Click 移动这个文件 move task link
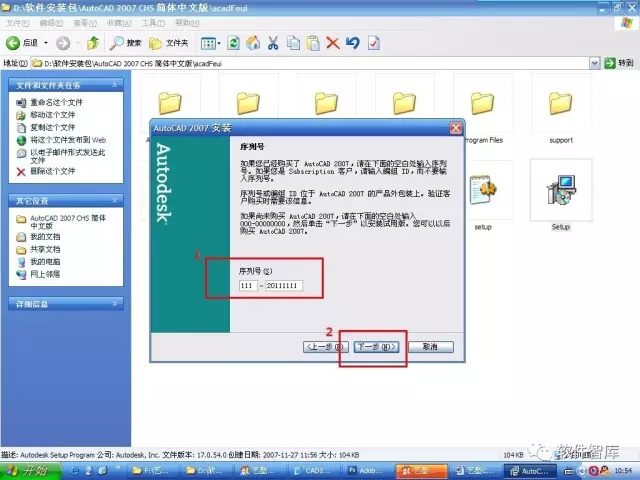Screen dimensions: 640x480 (x=53, y=115)
